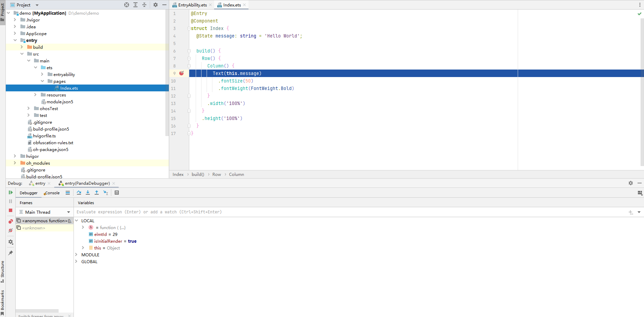Screen dimensions: 644x317
Task: Open Evaluate Expression calculator
Action: pos(117,193)
